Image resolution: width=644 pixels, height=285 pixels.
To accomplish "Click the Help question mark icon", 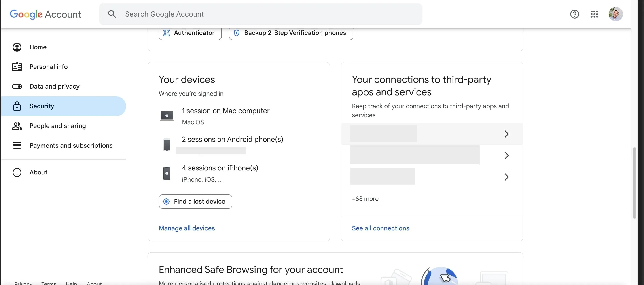I will (575, 14).
